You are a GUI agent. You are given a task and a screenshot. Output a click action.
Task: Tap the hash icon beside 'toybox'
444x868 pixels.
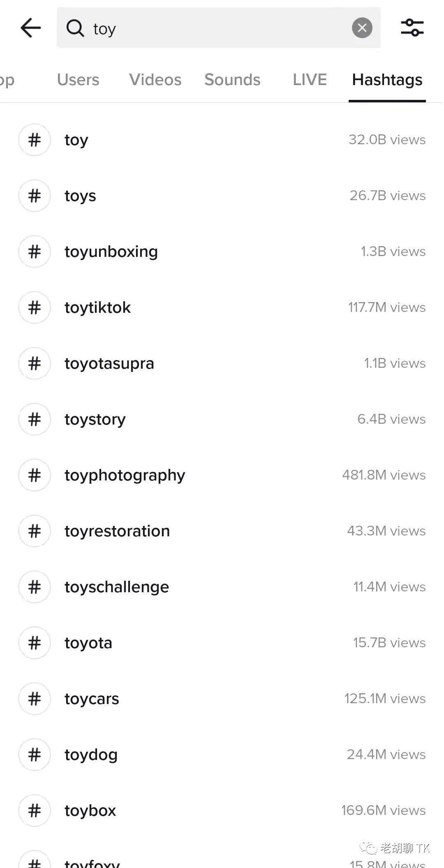[x=35, y=810]
